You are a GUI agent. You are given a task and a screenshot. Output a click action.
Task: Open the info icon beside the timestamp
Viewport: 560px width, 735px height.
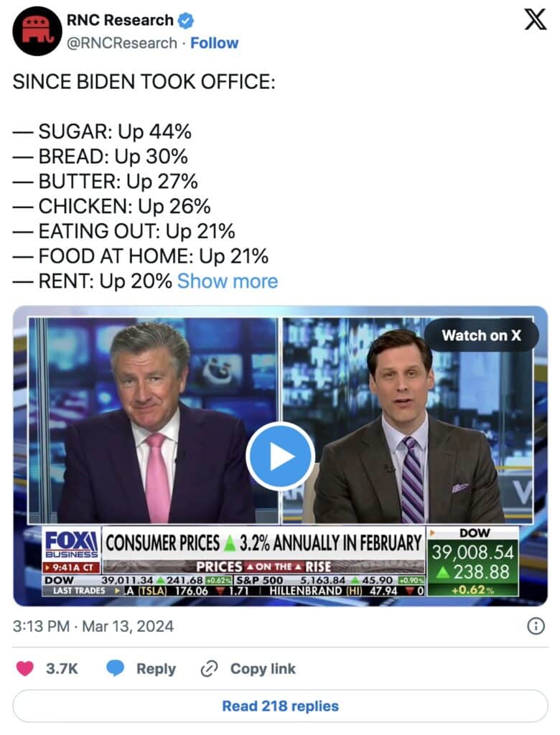pos(536,627)
